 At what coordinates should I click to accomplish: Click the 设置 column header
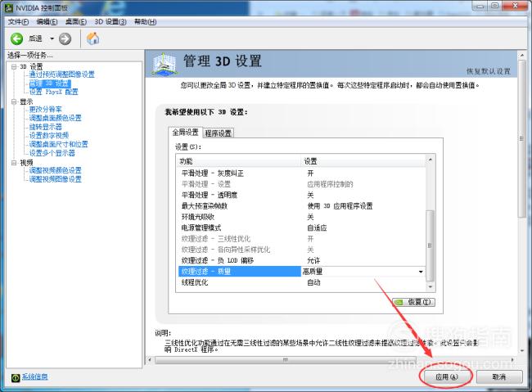(x=363, y=161)
